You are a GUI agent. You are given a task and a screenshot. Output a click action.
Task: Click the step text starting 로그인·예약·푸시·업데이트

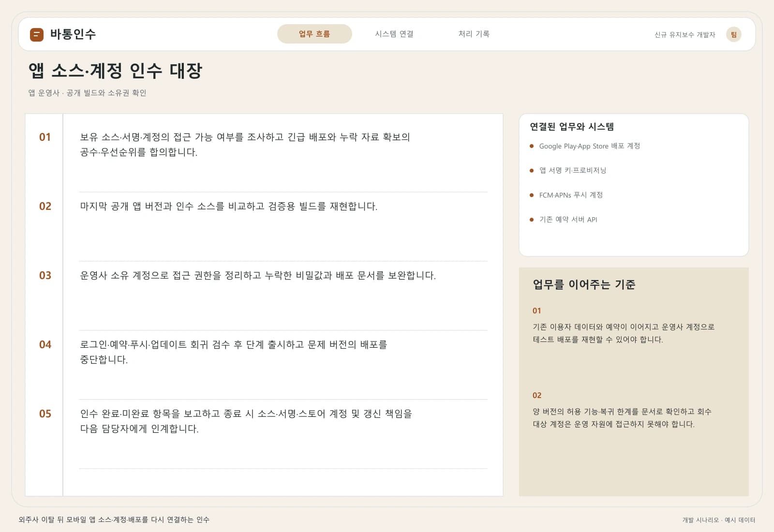tap(234, 352)
